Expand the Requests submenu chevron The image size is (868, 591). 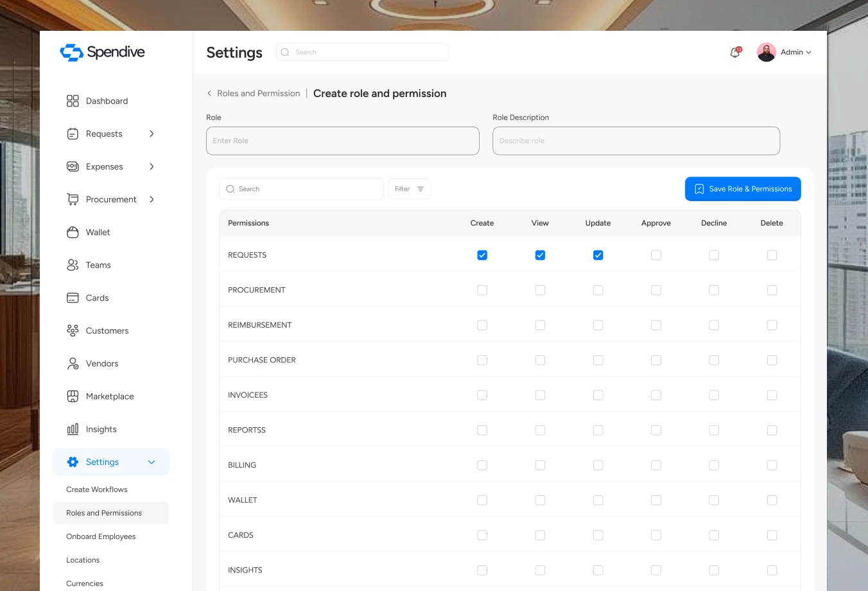click(152, 134)
